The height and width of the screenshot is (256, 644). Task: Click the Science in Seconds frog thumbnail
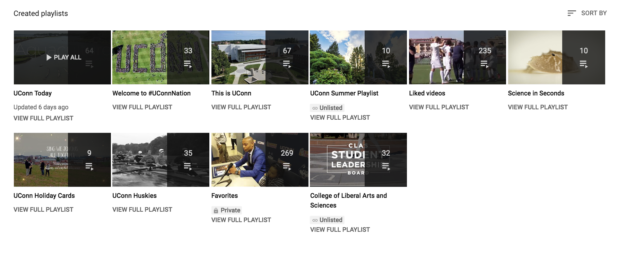click(557, 57)
